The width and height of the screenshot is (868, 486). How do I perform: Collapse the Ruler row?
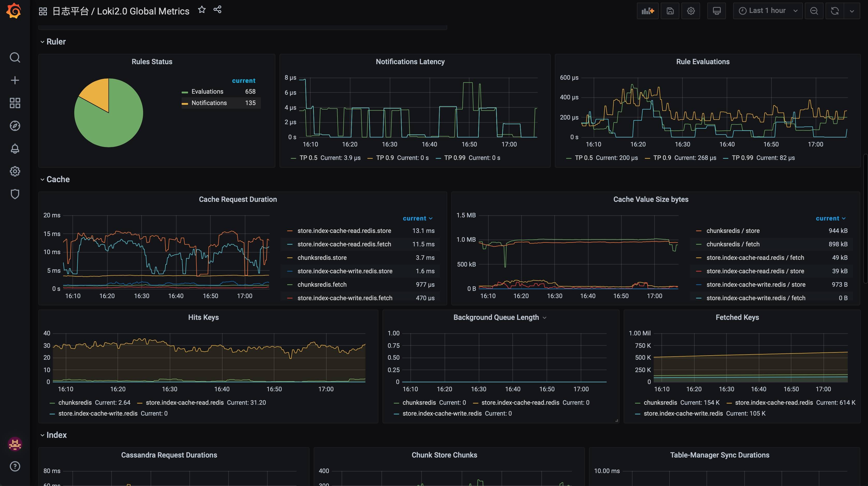[56, 42]
